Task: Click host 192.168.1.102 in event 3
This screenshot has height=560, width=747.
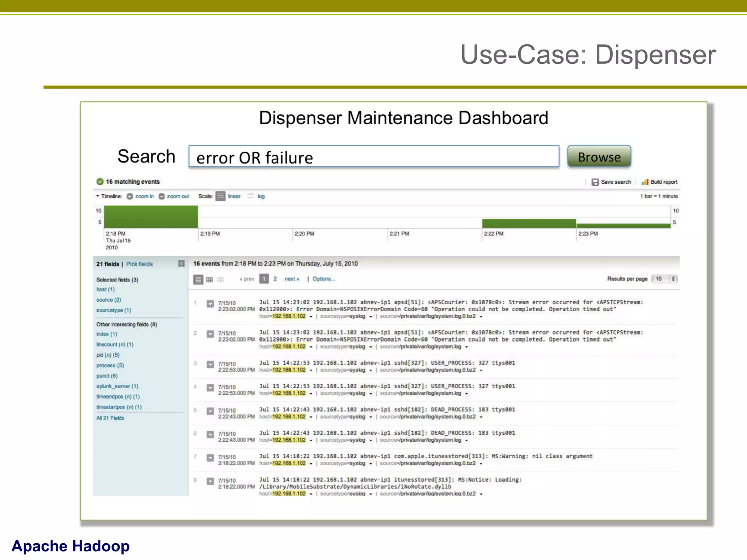Action: pos(289,370)
